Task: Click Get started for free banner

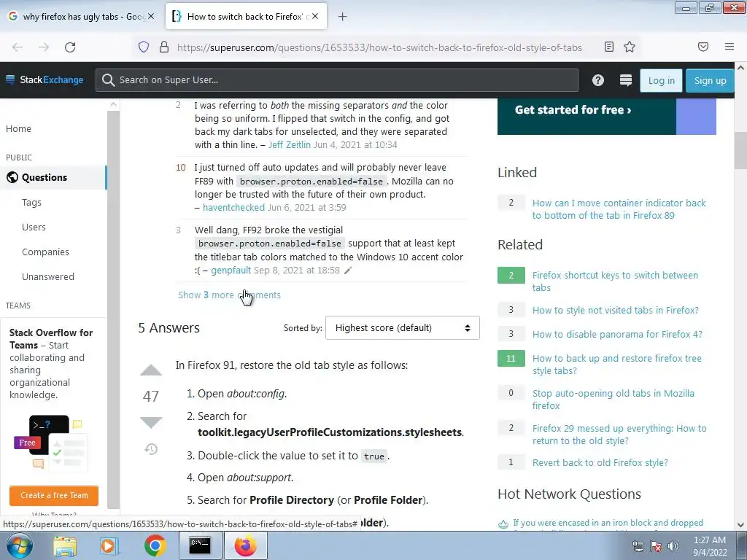Action: coord(573,110)
